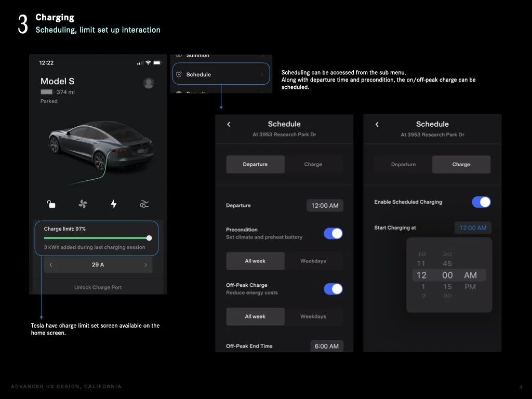
Task: Toggle the Precondition switch
Action: click(333, 233)
